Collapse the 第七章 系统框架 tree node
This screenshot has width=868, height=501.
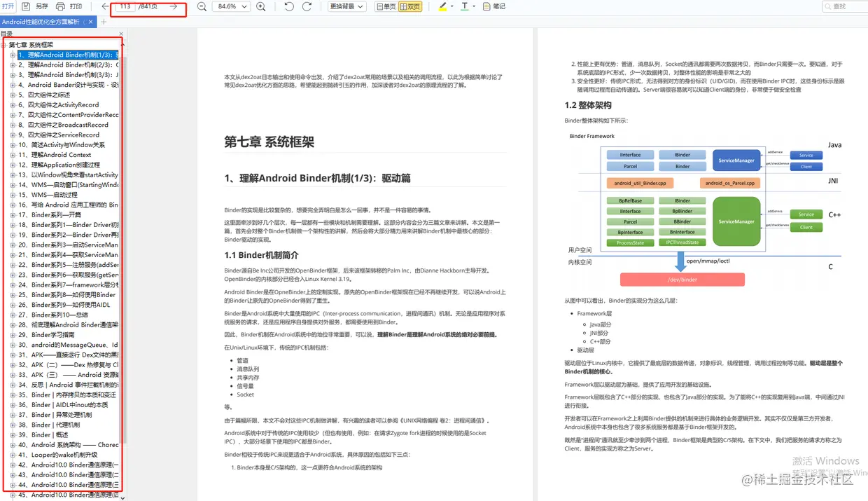tap(3, 45)
